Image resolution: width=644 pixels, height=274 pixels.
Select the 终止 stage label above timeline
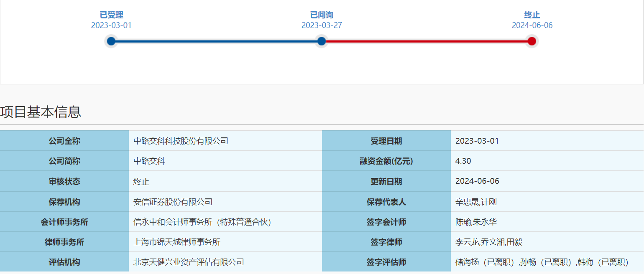coord(532,15)
